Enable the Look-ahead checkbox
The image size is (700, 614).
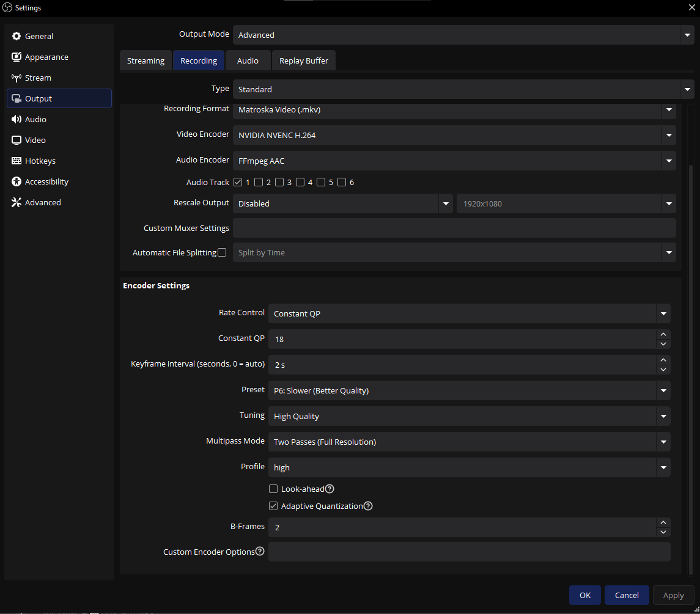pos(273,489)
